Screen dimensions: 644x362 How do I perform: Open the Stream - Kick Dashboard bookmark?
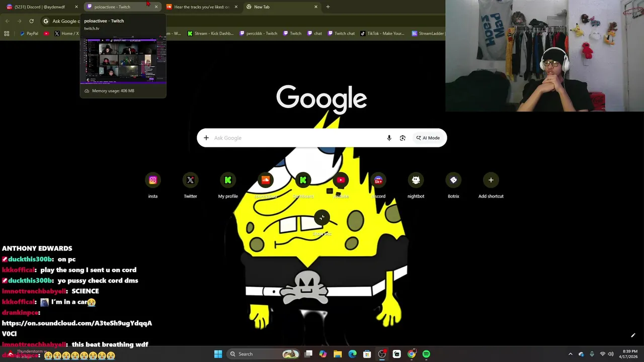[x=210, y=34]
